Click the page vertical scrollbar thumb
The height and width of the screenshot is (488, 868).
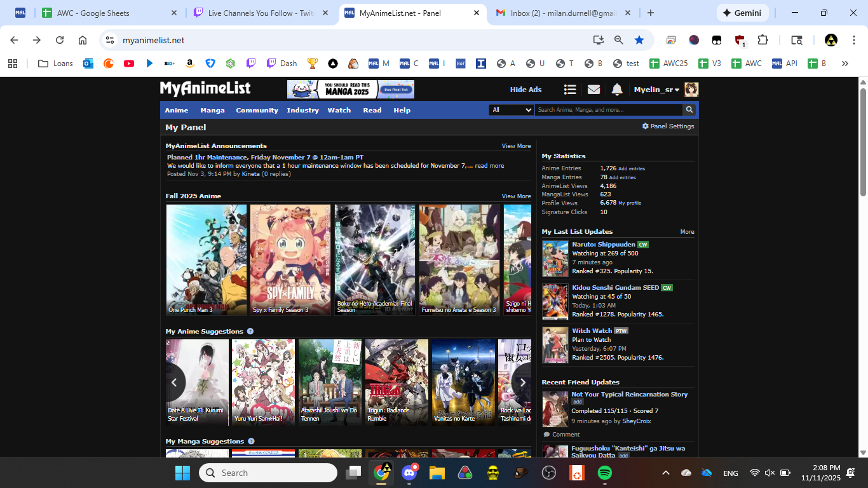[x=863, y=142]
